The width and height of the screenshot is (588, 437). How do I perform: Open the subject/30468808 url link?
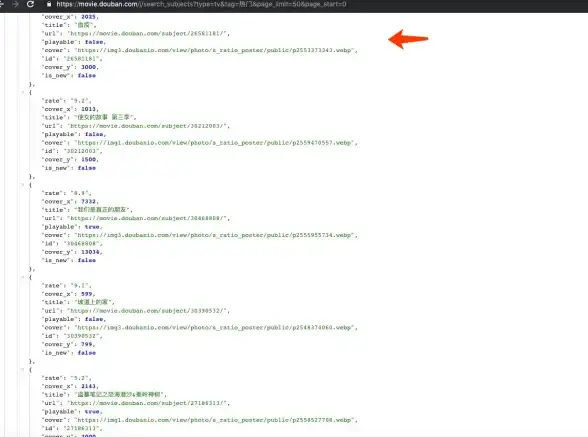coord(148,218)
